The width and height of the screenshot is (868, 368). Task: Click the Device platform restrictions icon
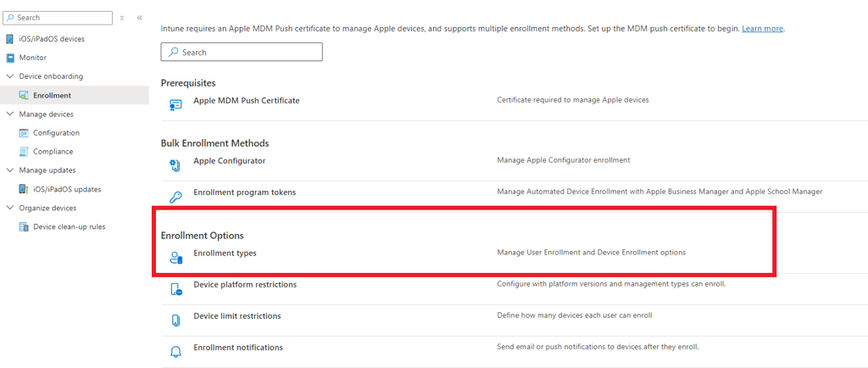[x=176, y=289]
